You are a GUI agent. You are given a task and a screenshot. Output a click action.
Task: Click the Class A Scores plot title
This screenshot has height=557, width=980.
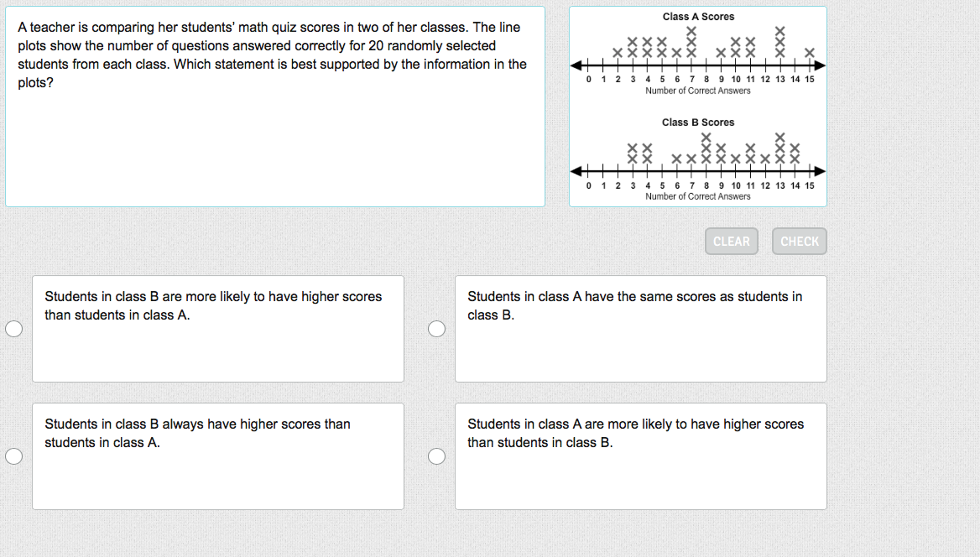pyautogui.click(x=698, y=16)
